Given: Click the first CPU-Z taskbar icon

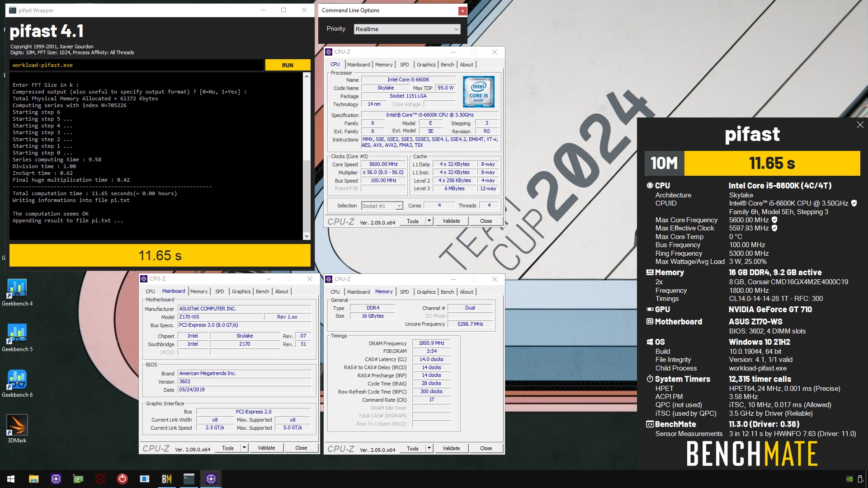Looking at the screenshot, I should pos(56,479).
